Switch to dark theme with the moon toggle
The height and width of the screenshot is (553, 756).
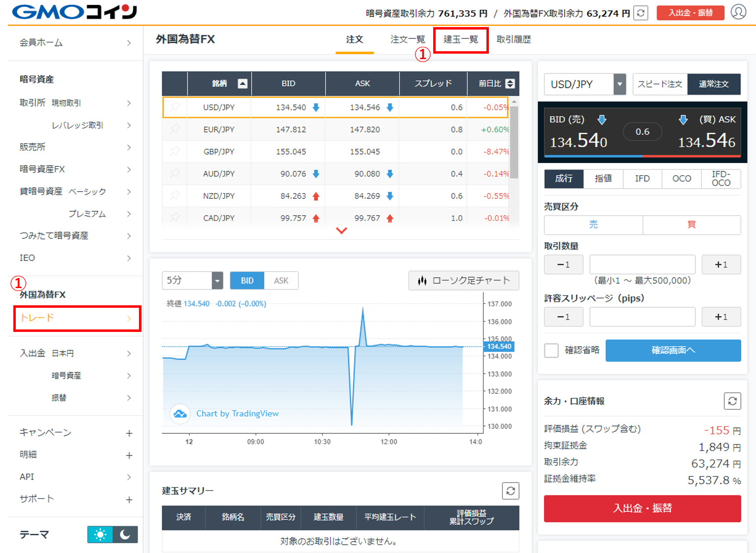click(125, 534)
